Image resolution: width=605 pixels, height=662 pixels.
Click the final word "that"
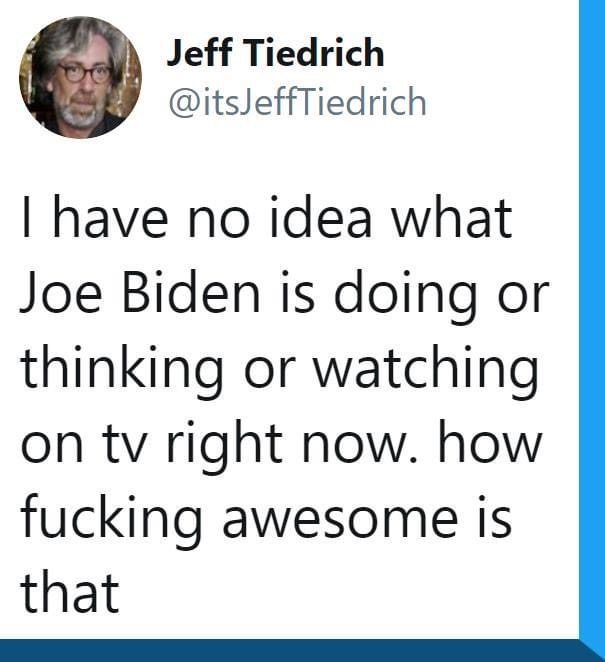(70, 594)
